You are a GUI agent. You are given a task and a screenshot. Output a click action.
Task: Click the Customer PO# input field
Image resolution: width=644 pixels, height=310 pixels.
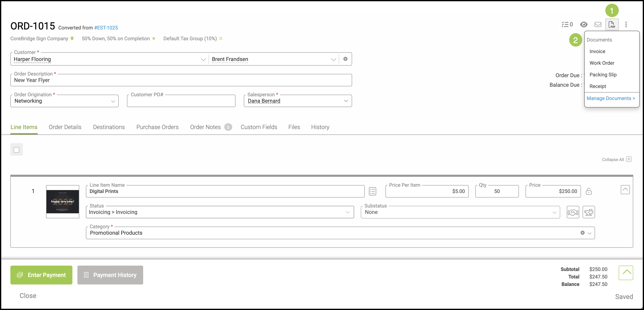[181, 101]
